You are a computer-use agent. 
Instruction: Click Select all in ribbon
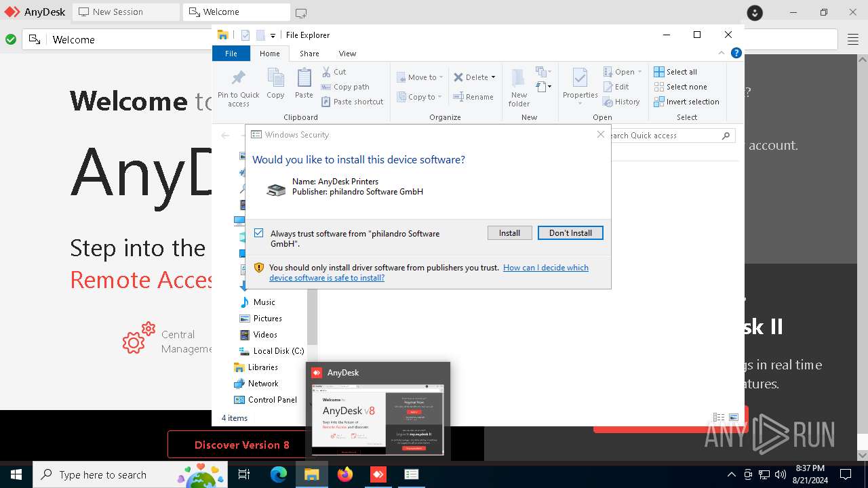(x=675, y=72)
